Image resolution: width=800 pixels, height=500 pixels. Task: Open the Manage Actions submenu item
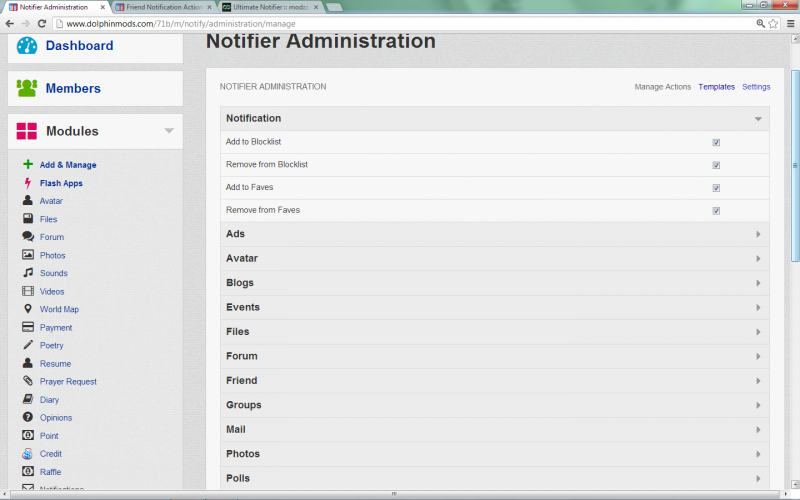click(x=662, y=87)
